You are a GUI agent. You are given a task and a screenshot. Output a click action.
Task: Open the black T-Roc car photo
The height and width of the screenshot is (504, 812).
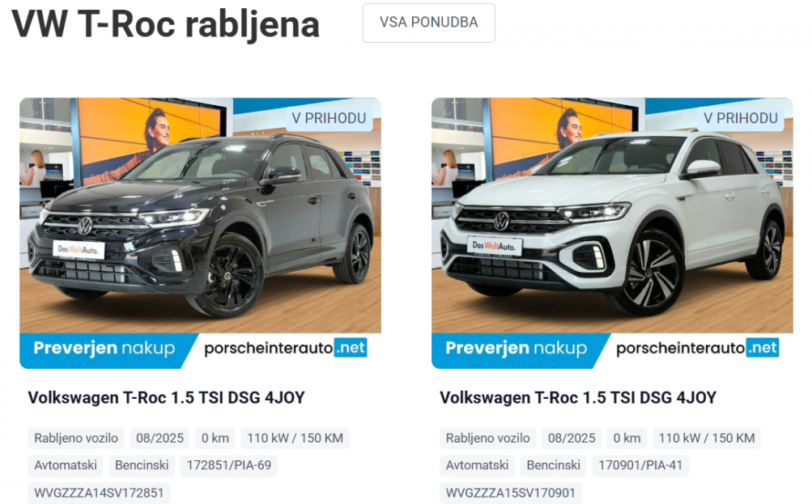pyautogui.click(x=201, y=215)
